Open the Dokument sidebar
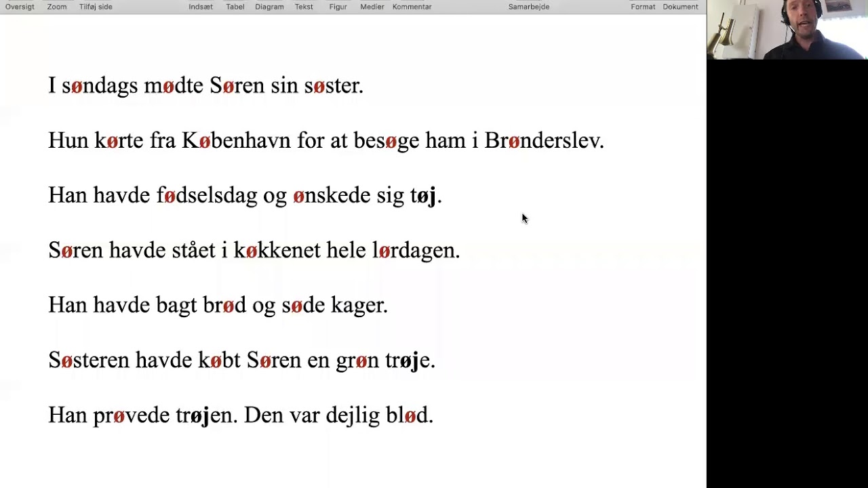Viewport: 868px width, 488px height. click(680, 7)
